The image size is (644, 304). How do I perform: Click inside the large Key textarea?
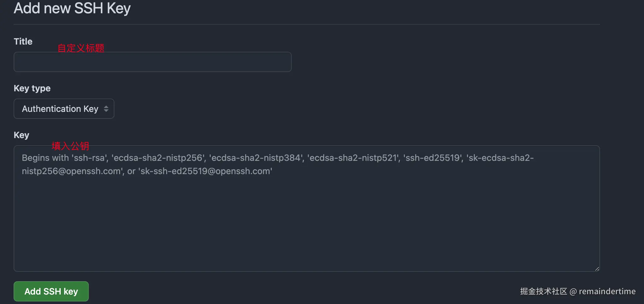307,221
